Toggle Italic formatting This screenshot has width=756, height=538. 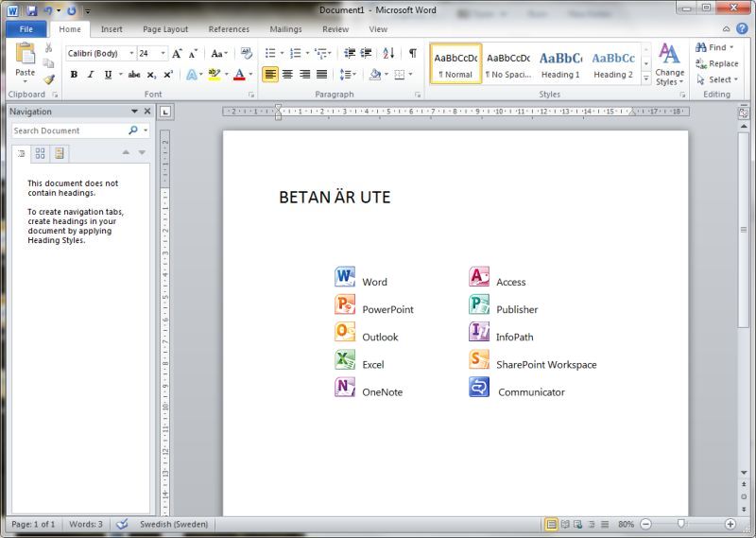[x=91, y=75]
